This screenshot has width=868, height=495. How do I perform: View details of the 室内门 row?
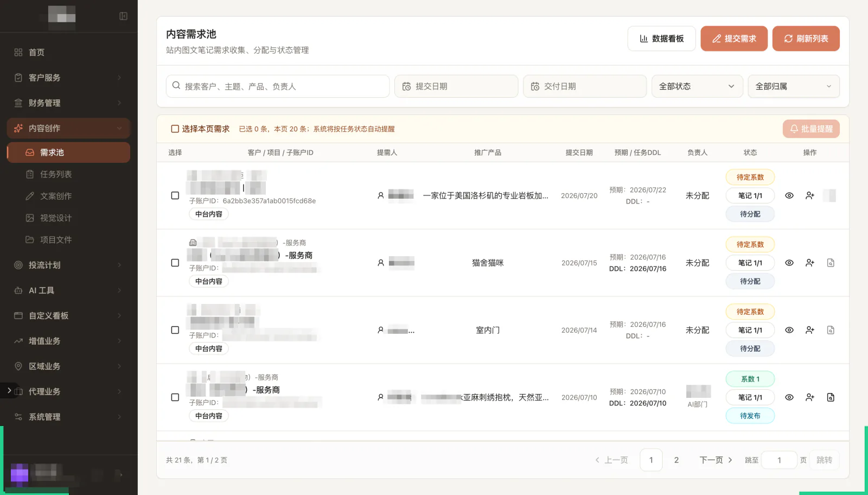789,330
